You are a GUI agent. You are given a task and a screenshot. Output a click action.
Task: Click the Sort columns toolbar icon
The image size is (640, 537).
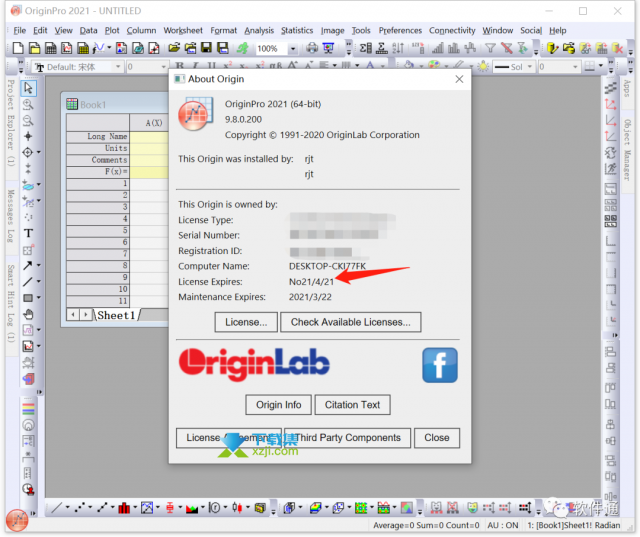[398, 48]
